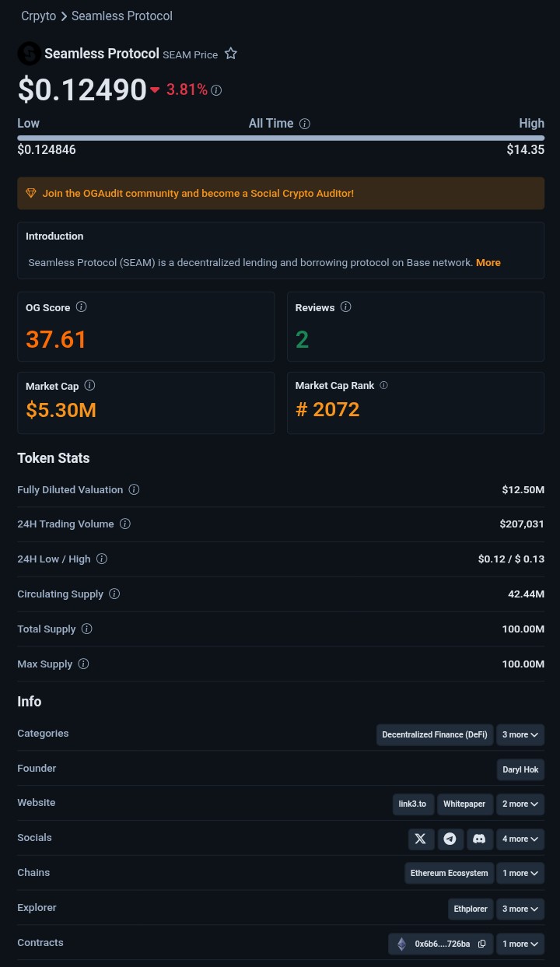560x967 pixels.
Task: Open the Whitepaper link
Action: 464,804
